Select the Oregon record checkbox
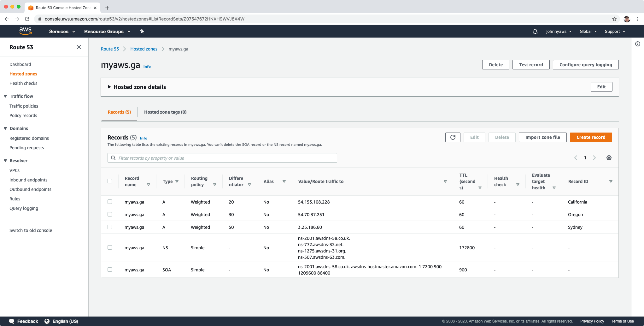 point(110,214)
